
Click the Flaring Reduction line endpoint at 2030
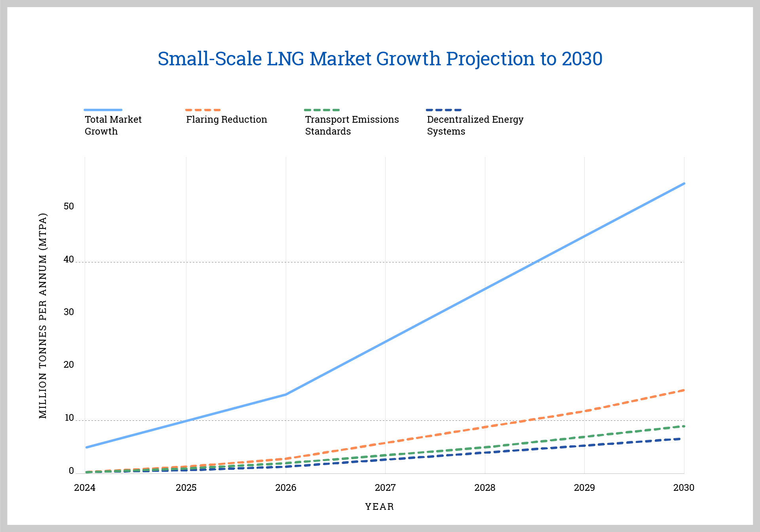[x=683, y=390]
